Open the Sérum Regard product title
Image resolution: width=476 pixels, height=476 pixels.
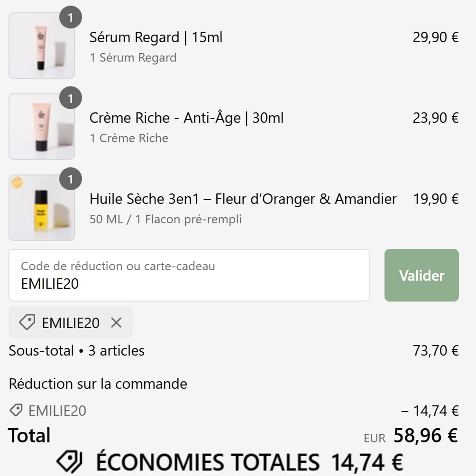coord(156,37)
